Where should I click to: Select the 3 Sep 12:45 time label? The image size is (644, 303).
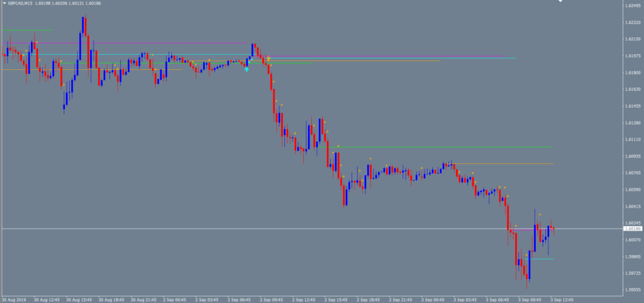[562, 299]
